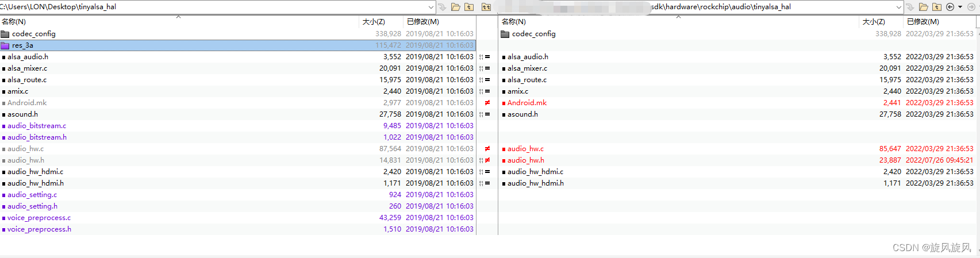980x258 pixels.
Task: Click the not-equal icon for audio_hw.c
Action: coord(487,149)
